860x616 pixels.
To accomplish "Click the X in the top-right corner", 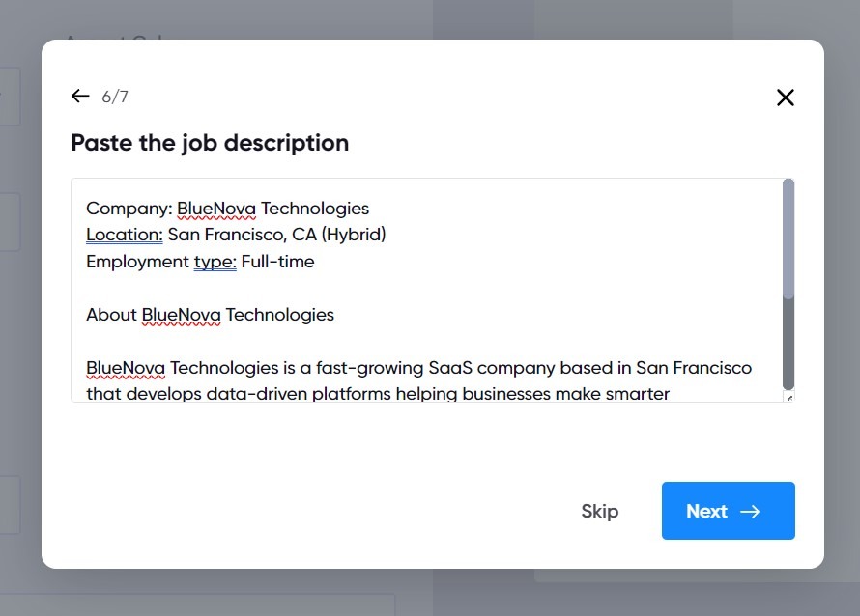I will [x=785, y=98].
